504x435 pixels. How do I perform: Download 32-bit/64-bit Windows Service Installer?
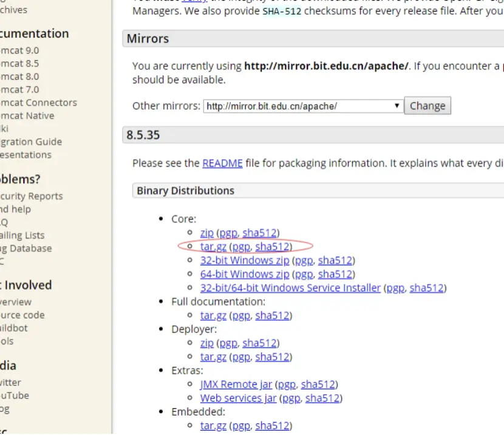point(290,288)
